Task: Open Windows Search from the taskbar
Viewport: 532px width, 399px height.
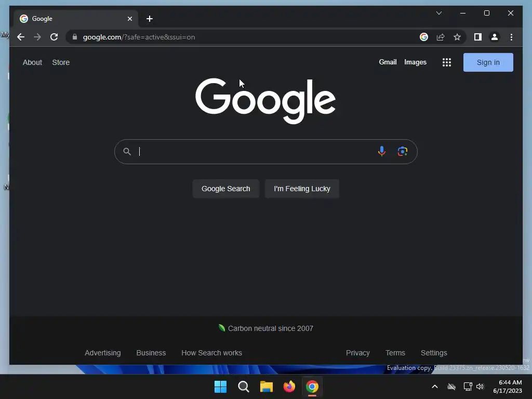Action: coord(243,387)
